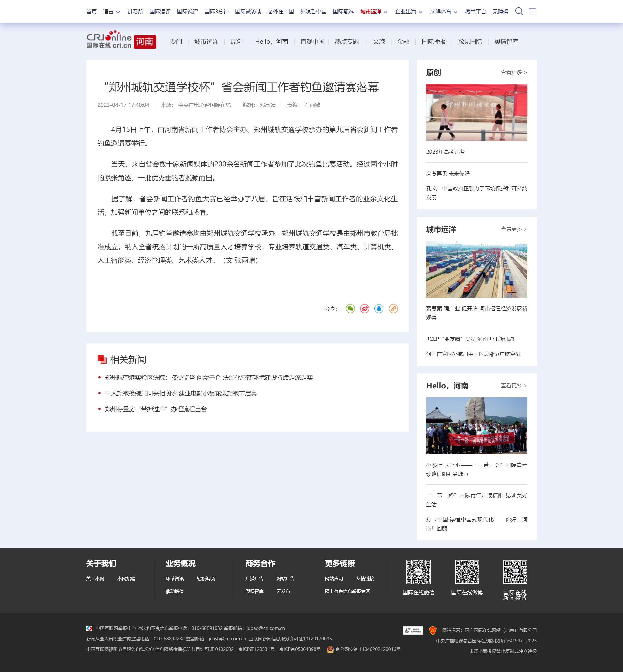Click 网站声明 footer link
This screenshot has width=623, height=672.
334,579
